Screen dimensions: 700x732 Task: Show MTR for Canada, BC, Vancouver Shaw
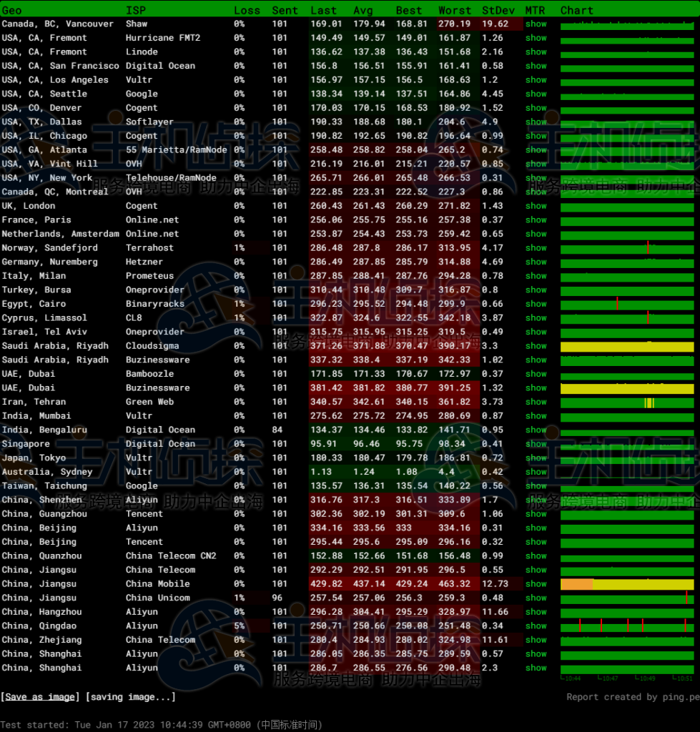point(536,24)
